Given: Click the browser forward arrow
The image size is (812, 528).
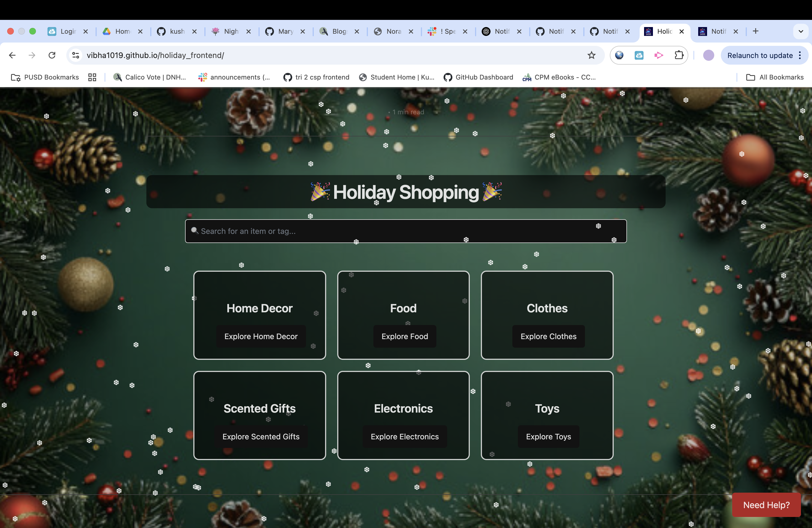Looking at the screenshot, I should coord(32,55).
